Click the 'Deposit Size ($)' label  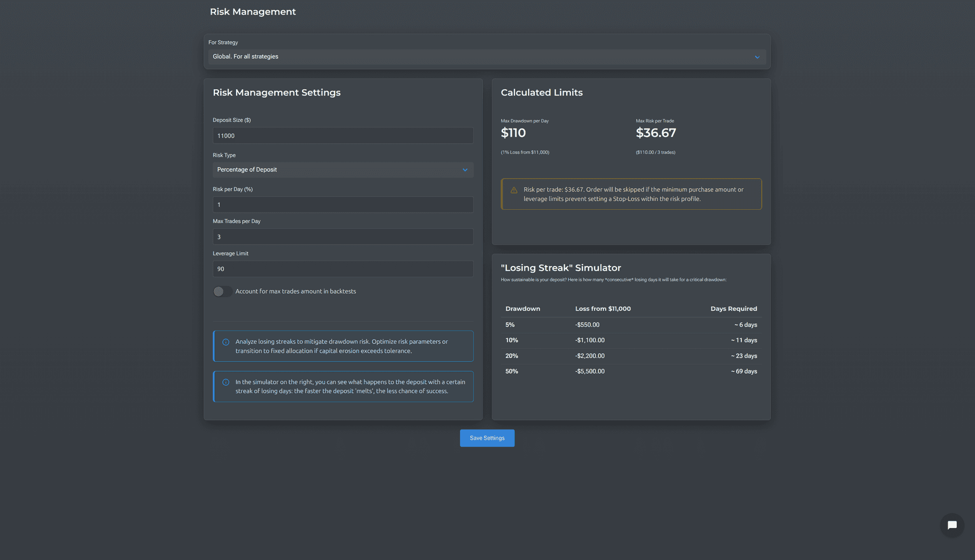pos(232,120)
